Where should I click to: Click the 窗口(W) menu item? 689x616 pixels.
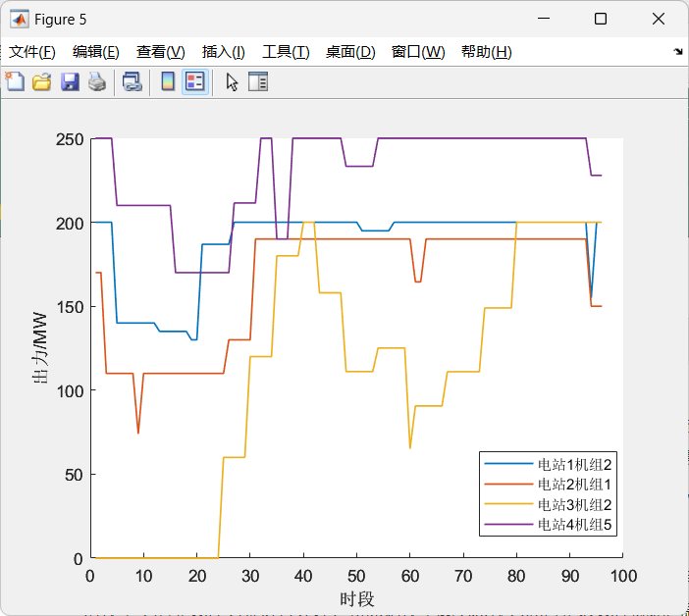click(x=418, y=52)
